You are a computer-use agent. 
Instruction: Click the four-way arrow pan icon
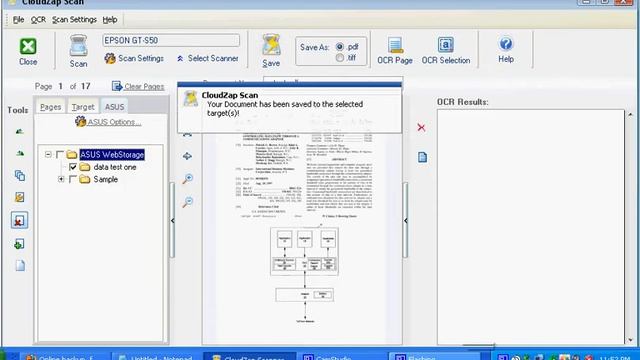pos(187,156)
